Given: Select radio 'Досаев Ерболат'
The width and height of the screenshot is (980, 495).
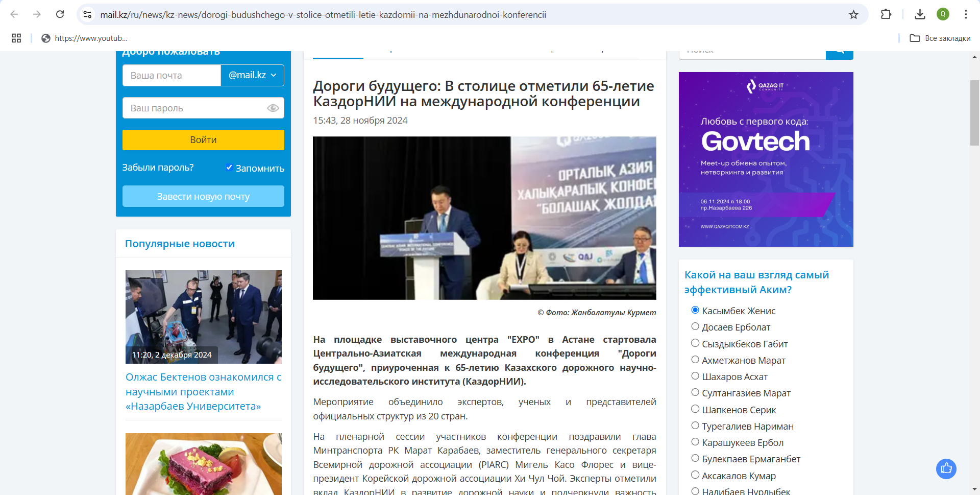Looking at the screenshot, I should click(x=695, y=326).
